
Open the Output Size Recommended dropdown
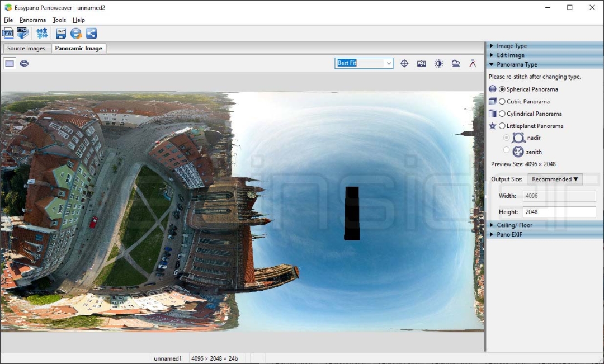pyautogui.click(x=555, y=179)
